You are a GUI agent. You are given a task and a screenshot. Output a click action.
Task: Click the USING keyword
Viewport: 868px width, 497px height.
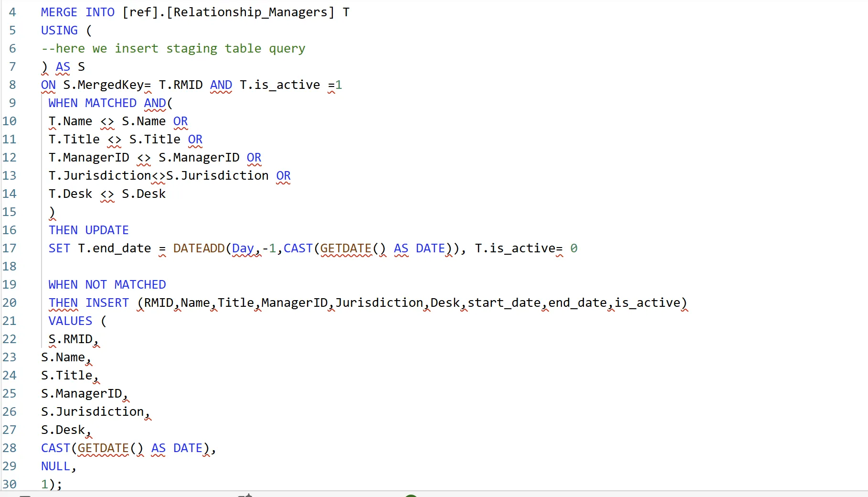point(59,30)
